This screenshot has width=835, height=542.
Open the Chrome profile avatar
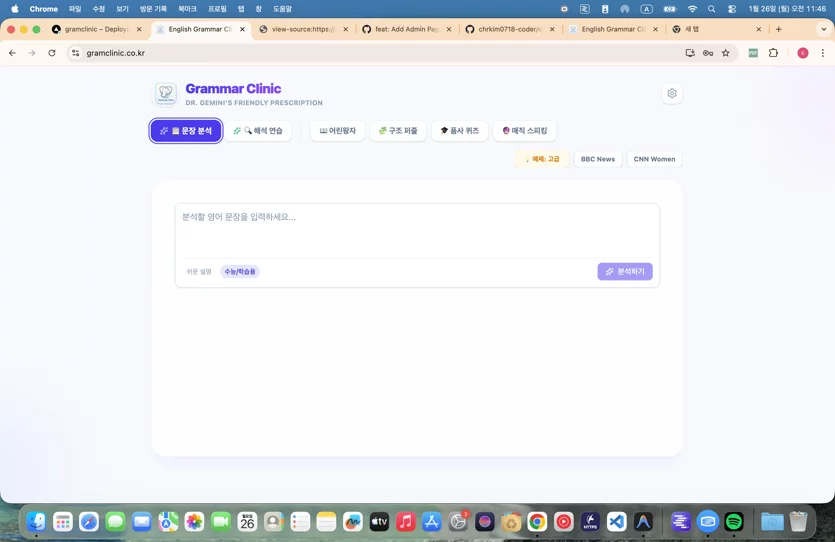(x=803, y=53)
